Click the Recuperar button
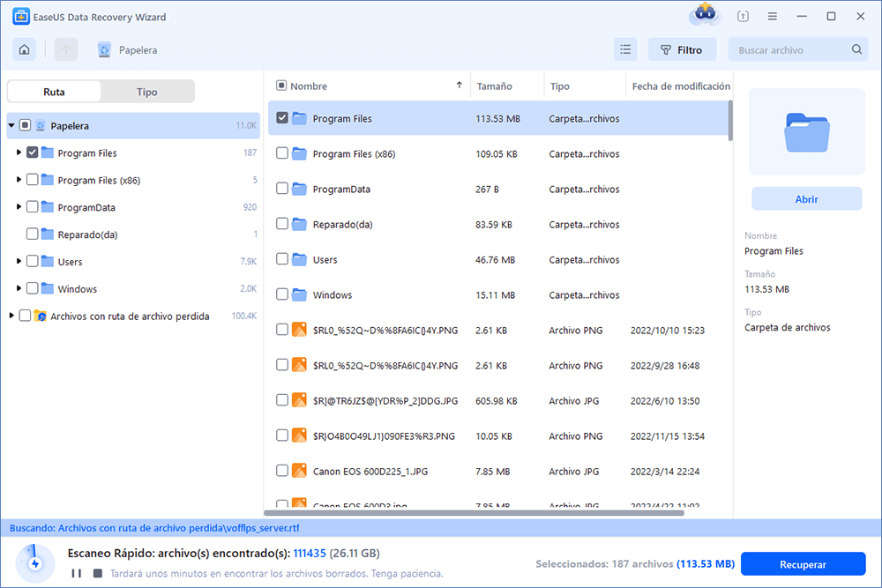The image size is (882, 588). click(x=803, y=564)
